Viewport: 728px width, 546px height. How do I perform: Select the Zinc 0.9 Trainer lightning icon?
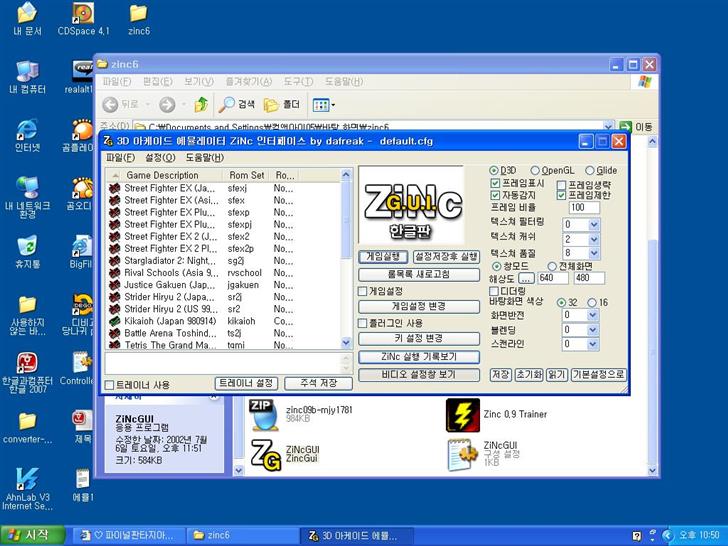click(x=462, y=415)
